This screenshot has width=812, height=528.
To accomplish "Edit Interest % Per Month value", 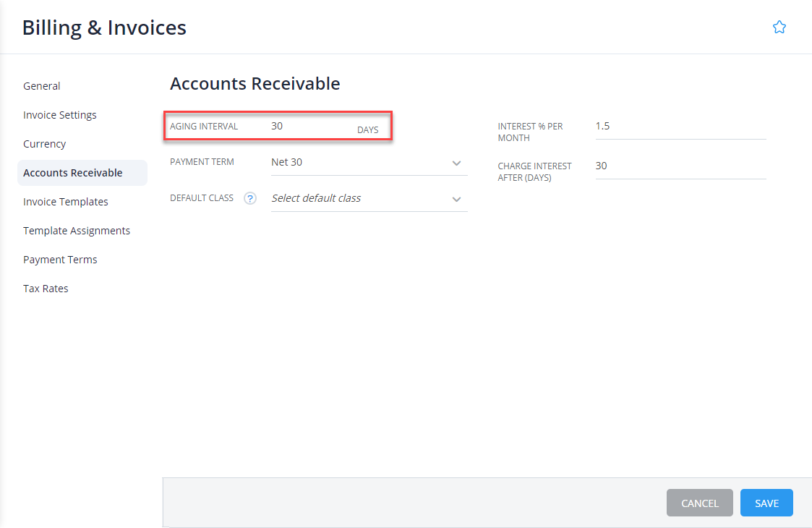I will click(680, 127).
